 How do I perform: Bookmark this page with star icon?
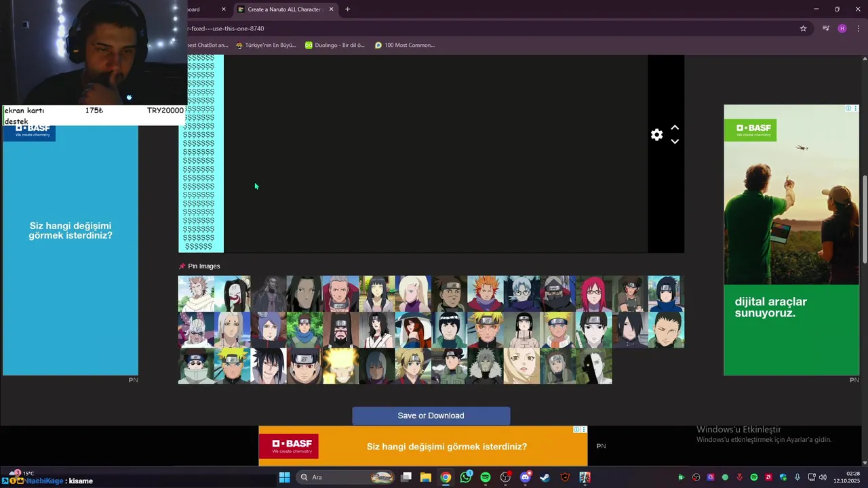[x=803, y=28]
